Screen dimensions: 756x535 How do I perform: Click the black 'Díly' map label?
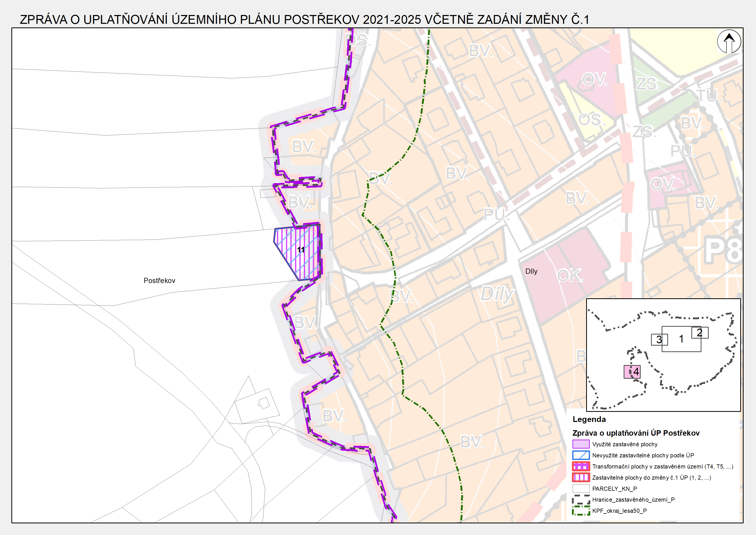coord(531,271)
